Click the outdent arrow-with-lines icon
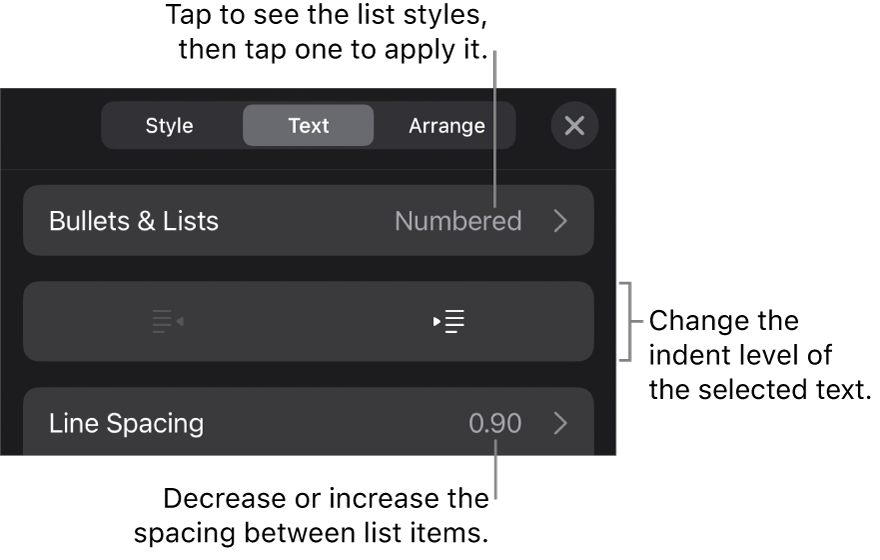 167,322
